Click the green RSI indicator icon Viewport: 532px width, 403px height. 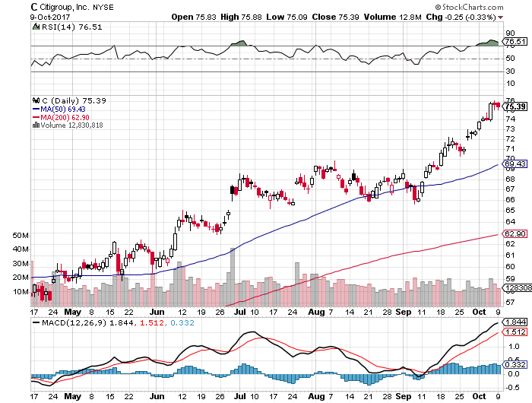[x=36, y=27]
